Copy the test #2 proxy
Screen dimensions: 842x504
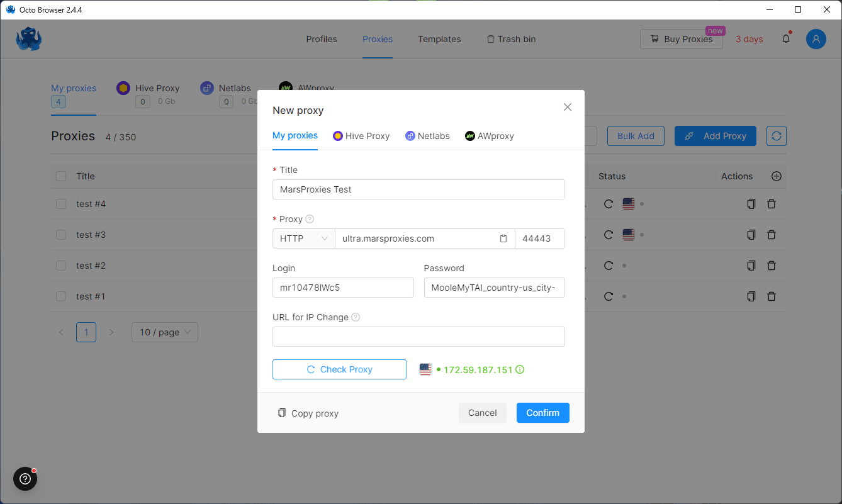tap(751, 266)
